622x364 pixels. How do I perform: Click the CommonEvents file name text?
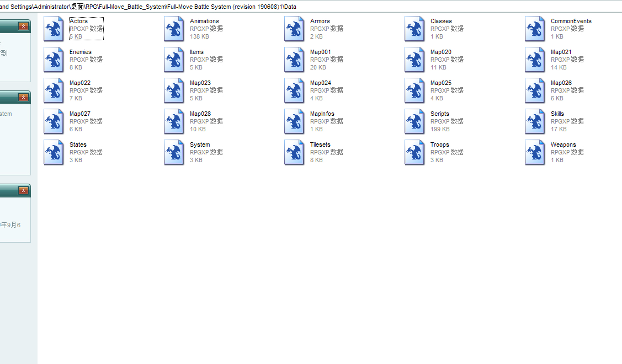pyautogui.click(x=571, y=21)
